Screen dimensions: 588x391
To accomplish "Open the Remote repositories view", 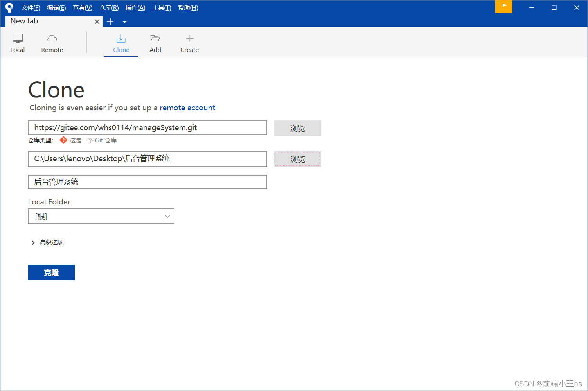I will pyautogui.click(x=52, y=43).
